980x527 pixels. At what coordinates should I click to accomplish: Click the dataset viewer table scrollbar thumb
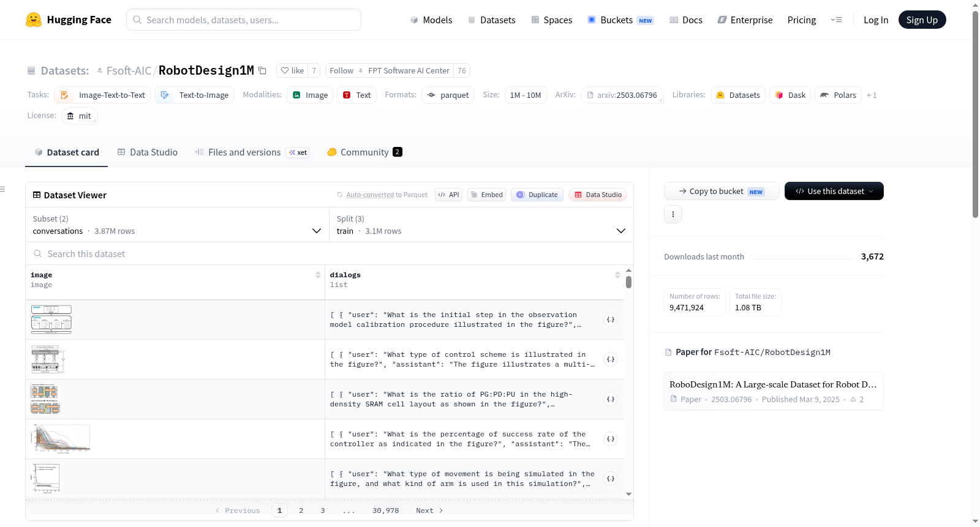628,282
